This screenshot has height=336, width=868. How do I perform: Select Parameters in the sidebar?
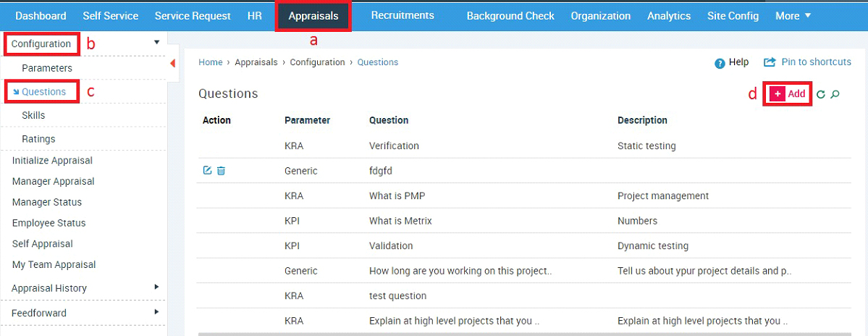(47, 68)
